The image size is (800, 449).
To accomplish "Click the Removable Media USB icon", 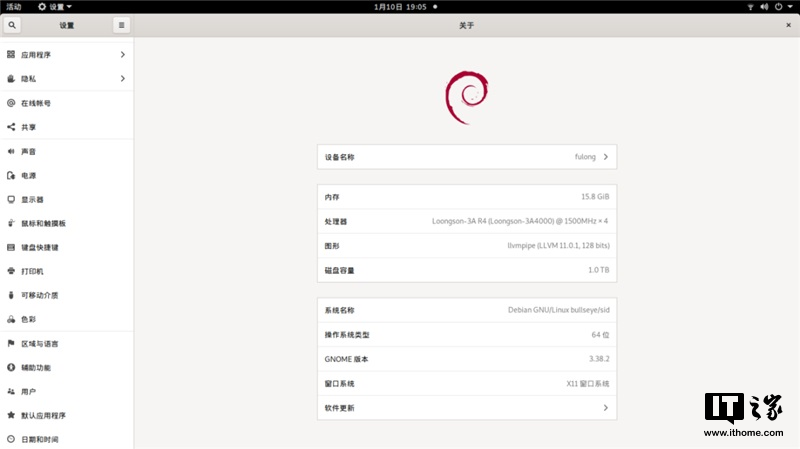I will (11, 295).
